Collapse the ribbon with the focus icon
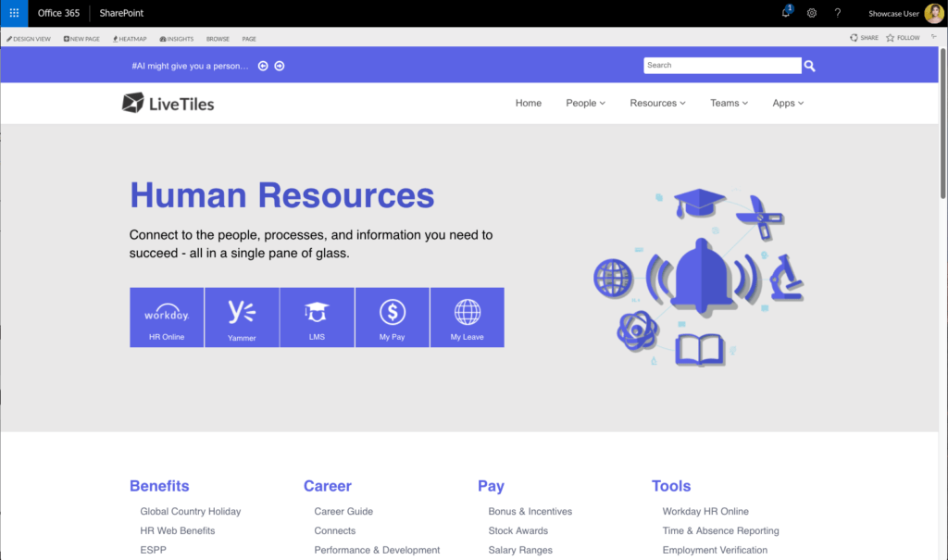The image size is (948, 560). click(x=934, y=37)
